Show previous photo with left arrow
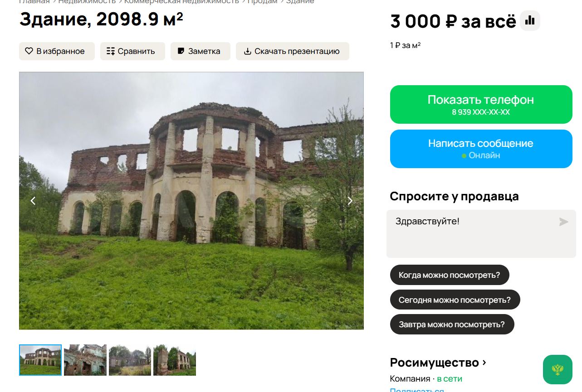The width and height of the screenshot is (582, 392). 33,201
